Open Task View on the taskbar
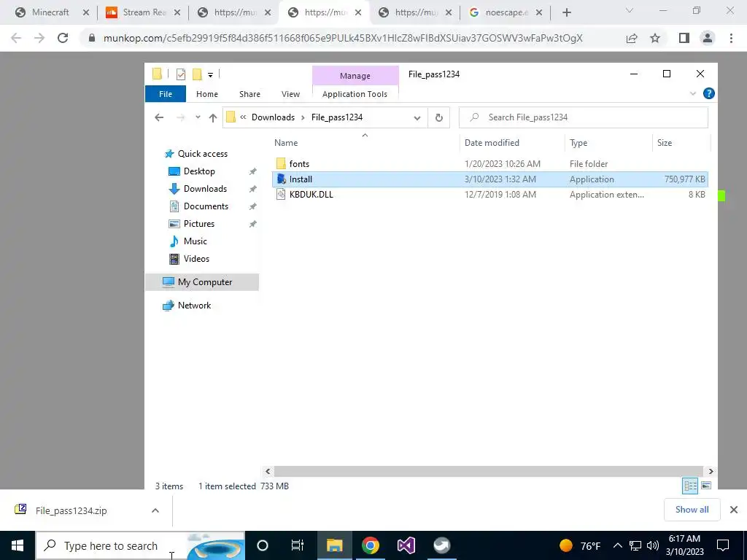Screen dimensions: 747x560 coord(298,545)
